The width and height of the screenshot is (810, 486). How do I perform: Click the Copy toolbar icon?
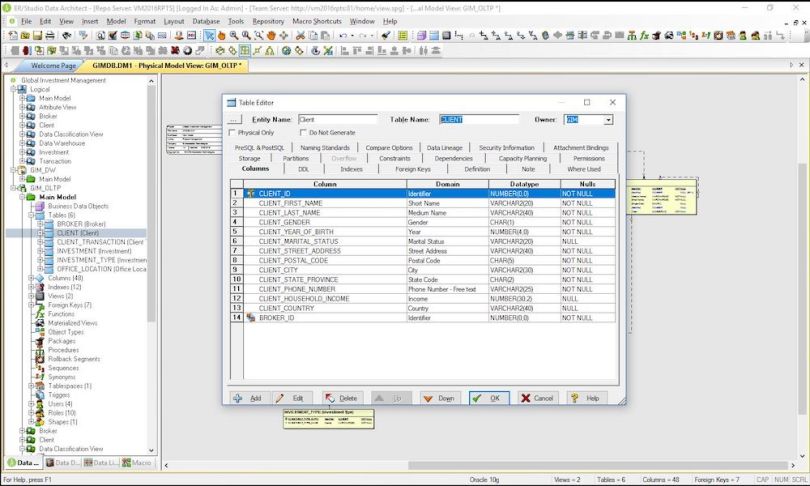(x=313, y=35)
